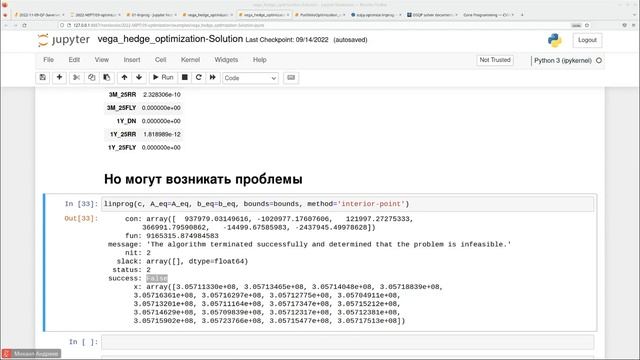Move the selected cell down
Viewport: 640px width, 360px height.
tap(139, 78)
